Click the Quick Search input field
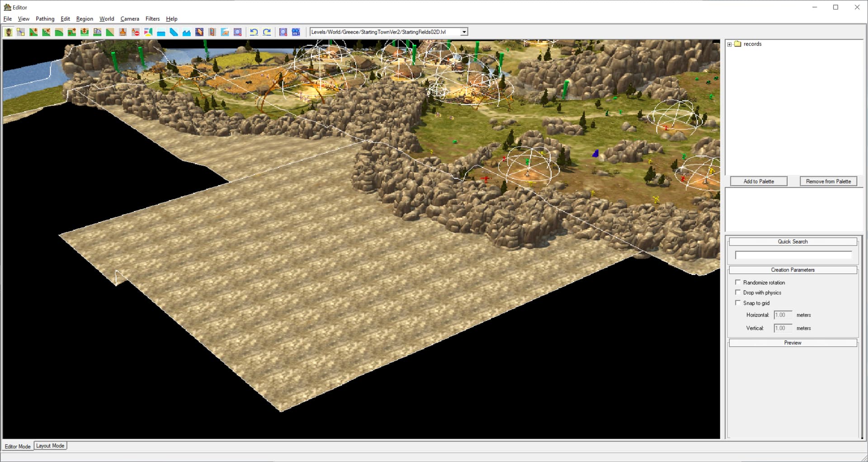Image resolution: width=868 pixels, height=462 pixels. coord(793,255)
